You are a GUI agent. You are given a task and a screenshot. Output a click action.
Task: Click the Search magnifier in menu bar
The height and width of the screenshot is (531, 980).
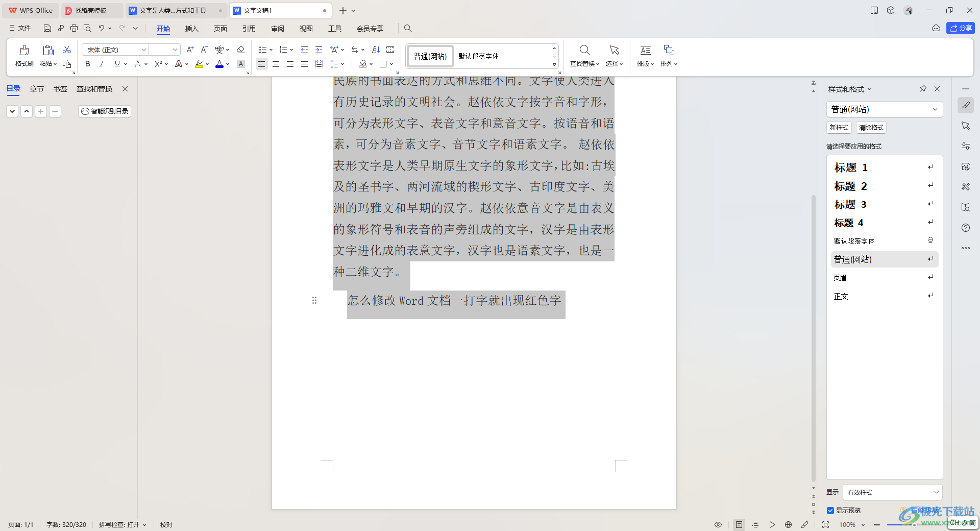[408, 28]
